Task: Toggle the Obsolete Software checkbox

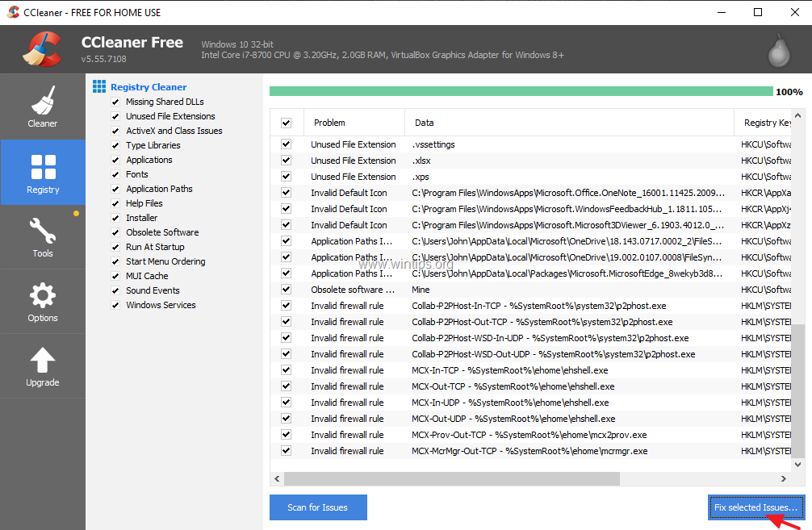Action: tap(115, 232)
